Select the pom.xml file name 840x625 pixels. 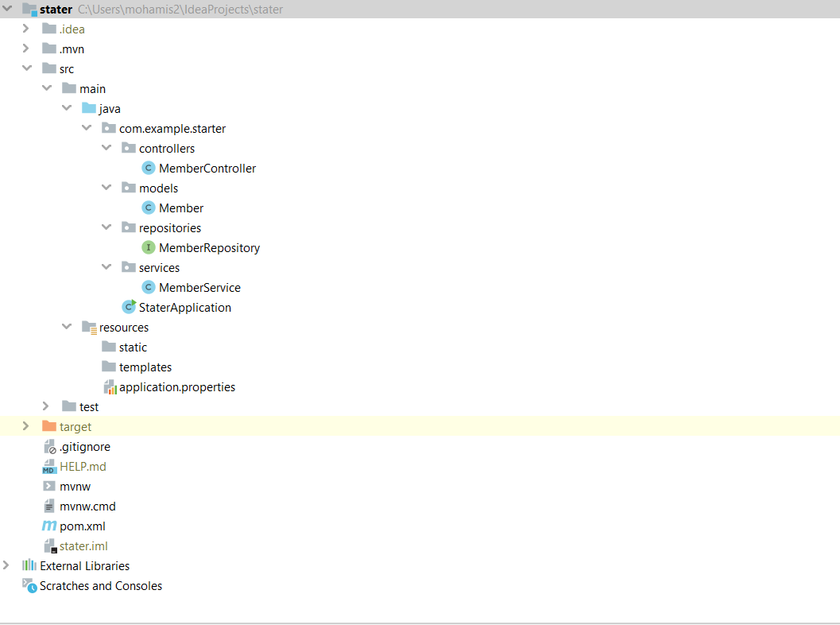[x=83, y=526]
